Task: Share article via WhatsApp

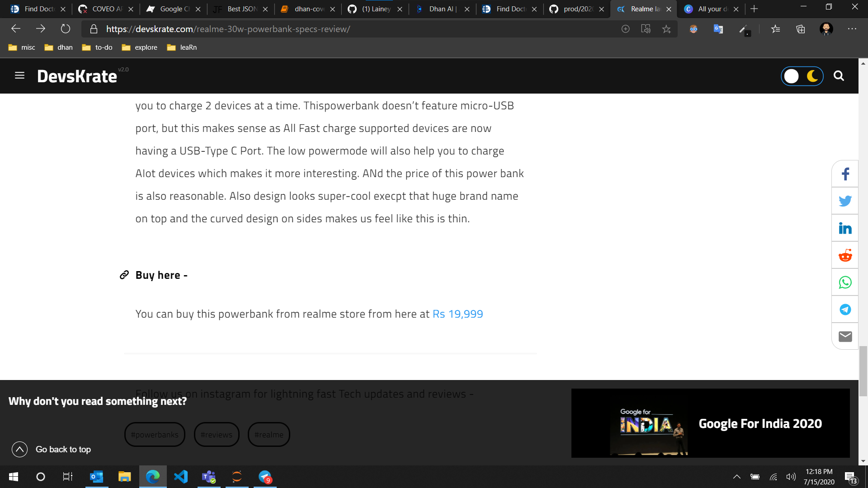Action: point(845,282)
